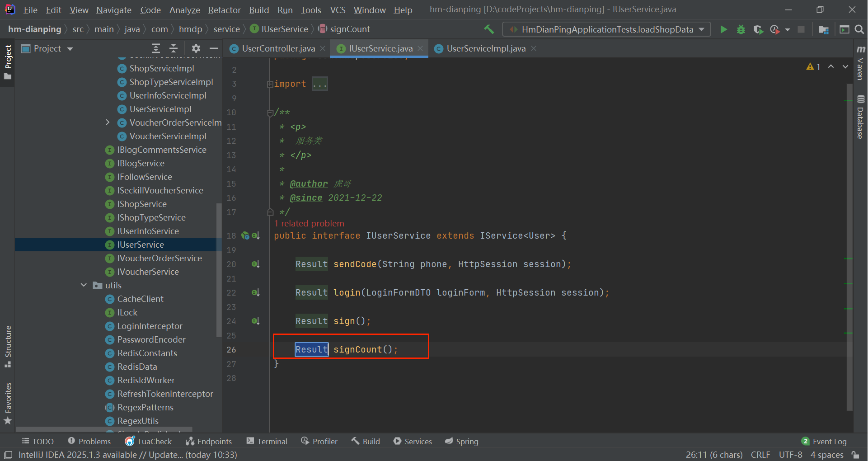
Task: Close the IUserService.java tab
Action: click(420, 48)
